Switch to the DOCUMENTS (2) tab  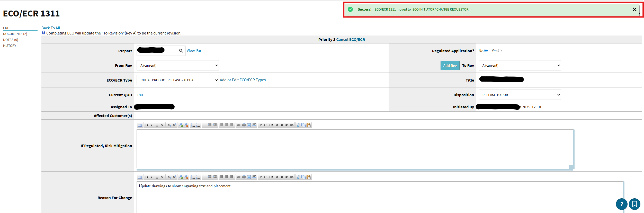coord(15,34)
